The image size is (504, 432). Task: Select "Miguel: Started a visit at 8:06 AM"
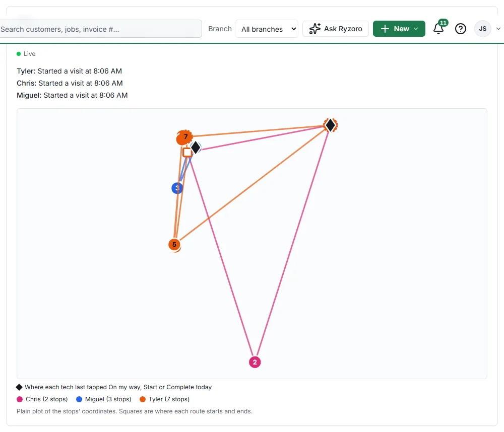(72, 95)
